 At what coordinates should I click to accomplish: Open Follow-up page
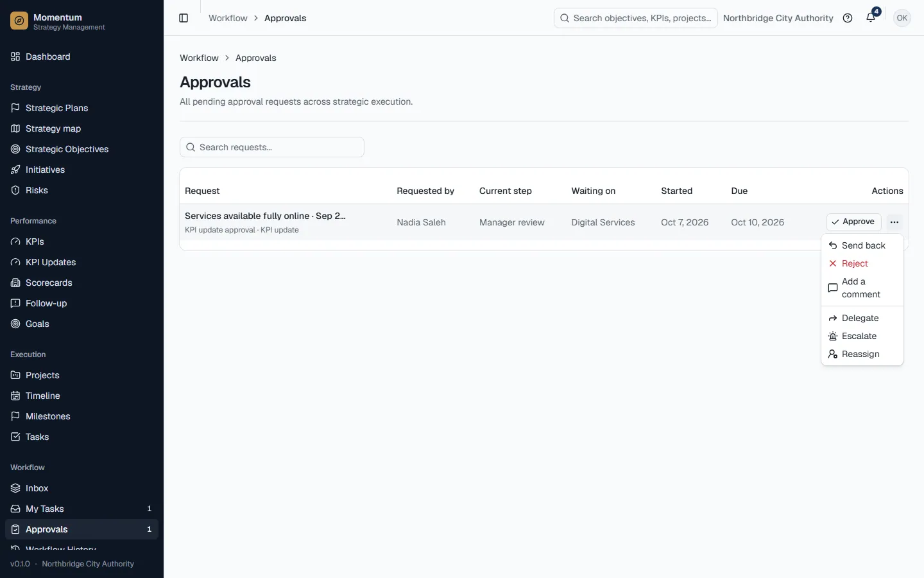(81, 303)
